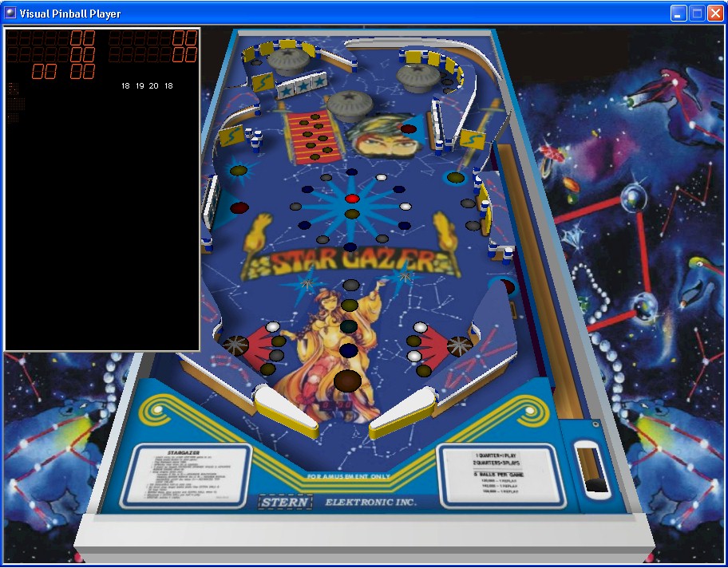Viewport: 728px width, 568px height.
Task: Click the yellow S flag on right lane
Action: (x=473, y=140)
